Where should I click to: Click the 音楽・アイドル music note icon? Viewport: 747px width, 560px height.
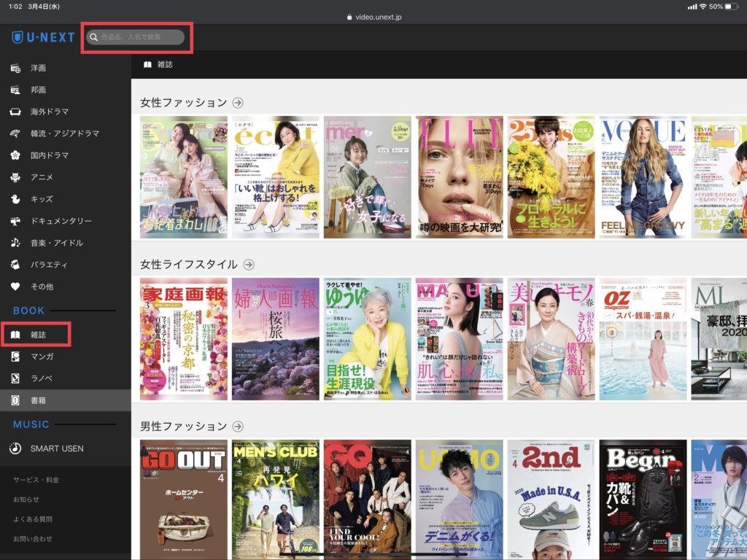pyautogui.click(x=15, y=243)
